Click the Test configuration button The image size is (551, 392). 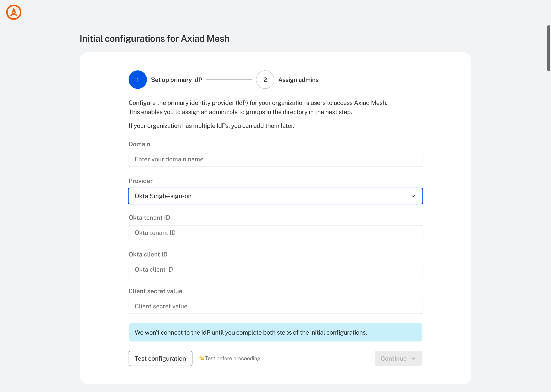tap(161, 359)
